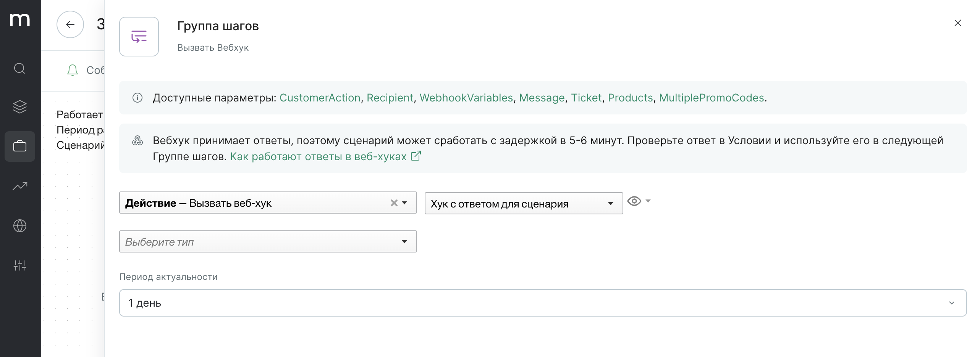
Task: Click the Группа шагов title text
Action: click(x=218, y=26)
